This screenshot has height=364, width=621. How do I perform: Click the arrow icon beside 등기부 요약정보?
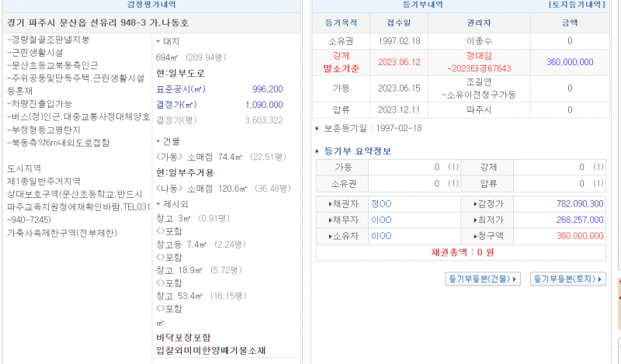pos(318,151)
